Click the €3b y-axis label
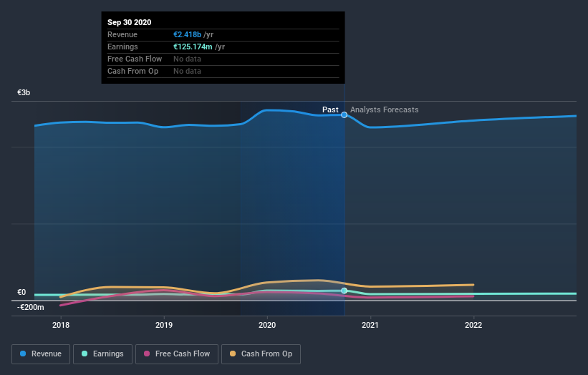 coord(24,92)
